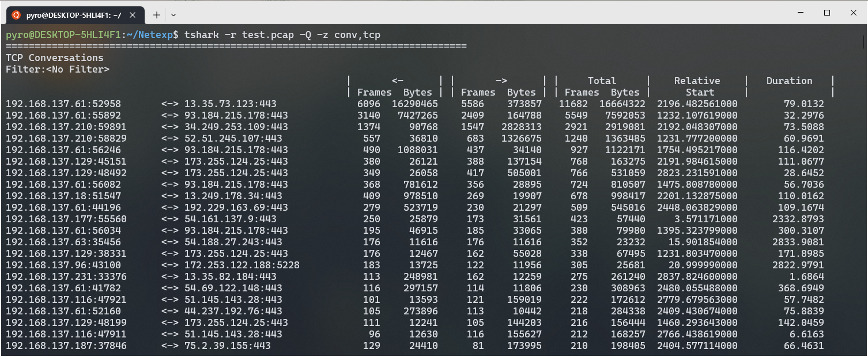The height and width of the screenshot is (357, 868).
Task: Open a new terminal tab with plus button
Action: point(156,14)
